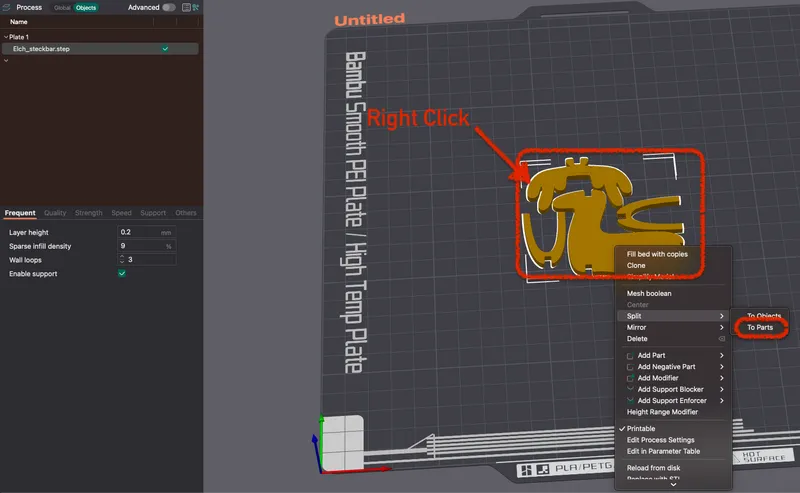Screen dimensions: 800x493
Task: Choose To Parts in Split submenu
Action: click(x=759, y=327)
